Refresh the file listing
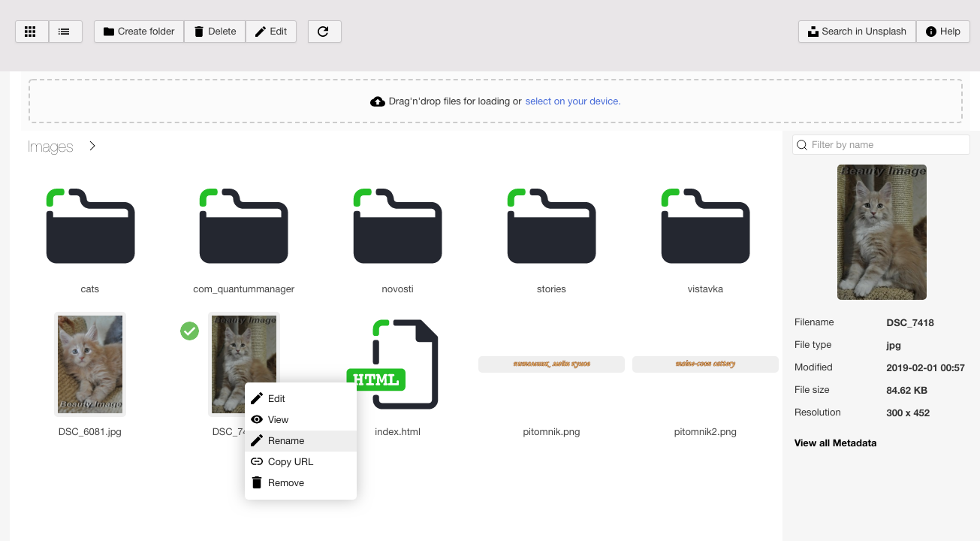Viewport: 980px width, 541px height. pos(324,31)
